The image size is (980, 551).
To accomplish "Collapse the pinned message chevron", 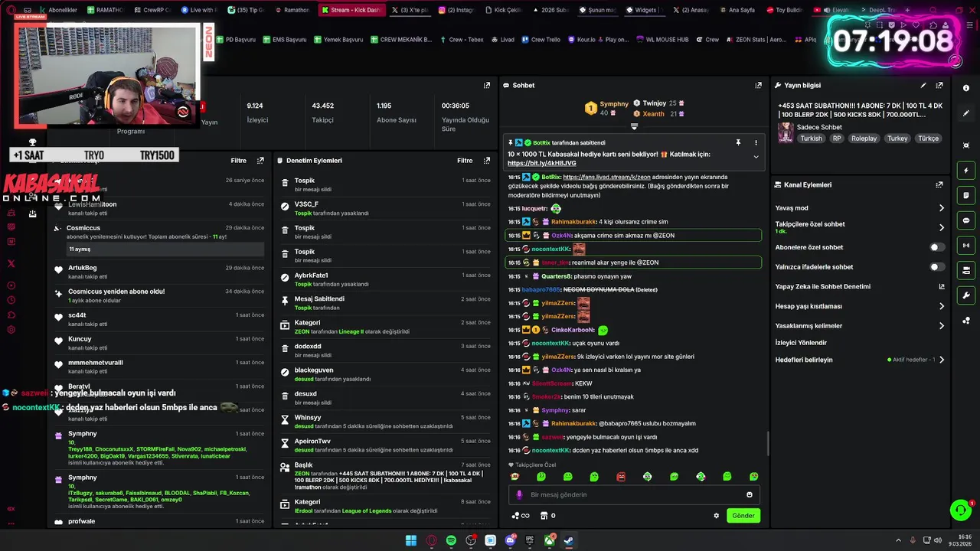I will pos(756,157).
